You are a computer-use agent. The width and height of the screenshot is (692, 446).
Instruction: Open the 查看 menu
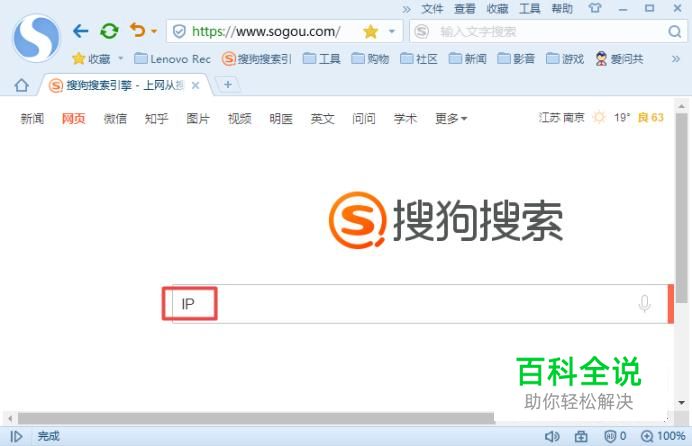[x=464, y=8]
